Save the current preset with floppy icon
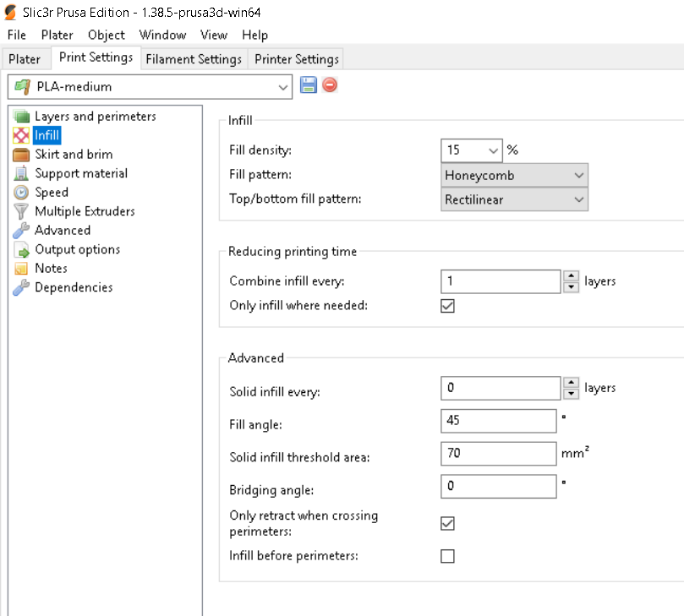The height and width of the screenshot is (616, 684). tap(309, 85)
